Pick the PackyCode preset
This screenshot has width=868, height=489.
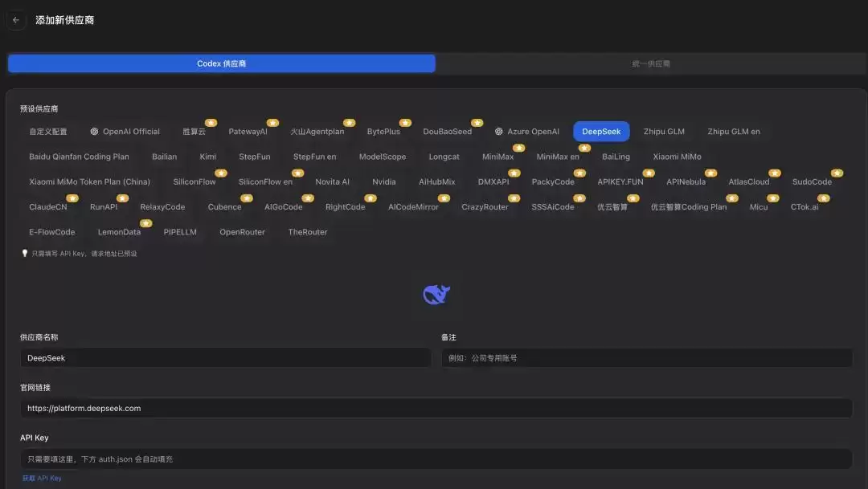553,182
